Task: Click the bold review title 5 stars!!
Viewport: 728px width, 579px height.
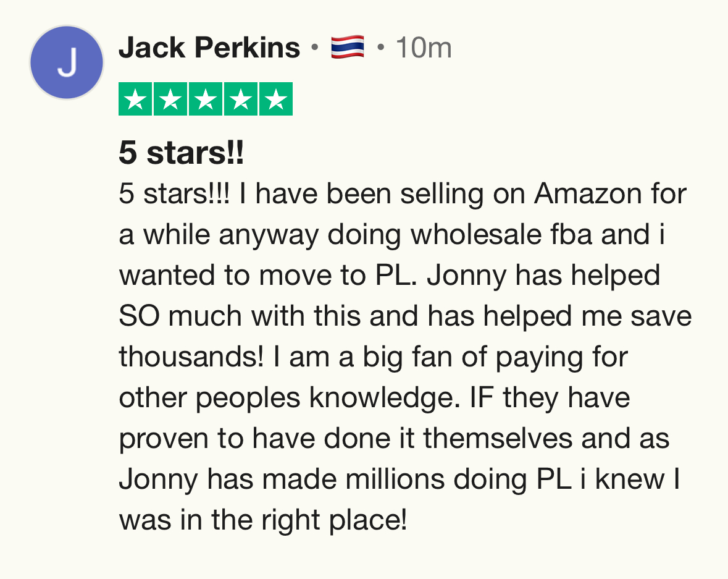Action: click(x=181, y=153)
